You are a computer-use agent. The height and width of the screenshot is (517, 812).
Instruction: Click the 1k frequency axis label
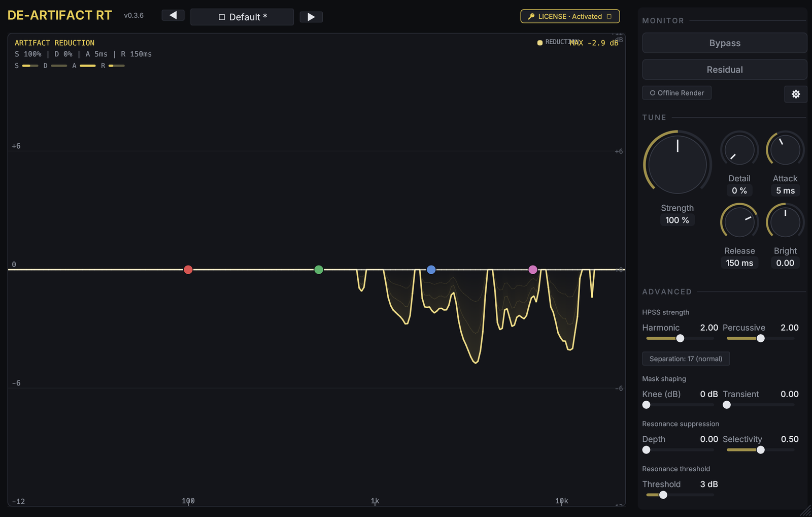click(375, 501)
